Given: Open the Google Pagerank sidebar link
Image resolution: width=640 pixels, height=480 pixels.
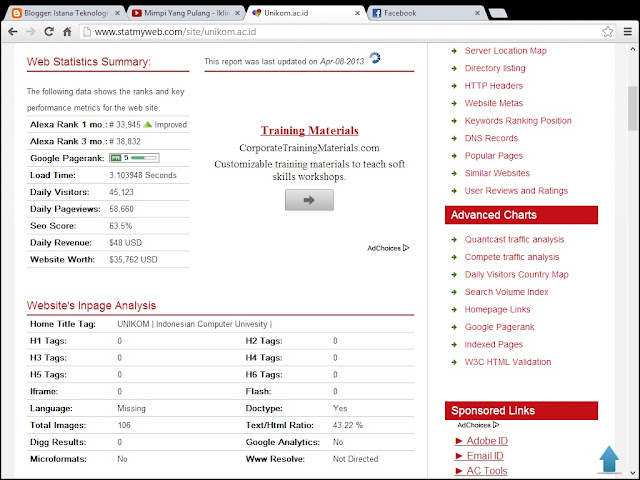Looking at the screenshot, I should [x=499, y=327].
